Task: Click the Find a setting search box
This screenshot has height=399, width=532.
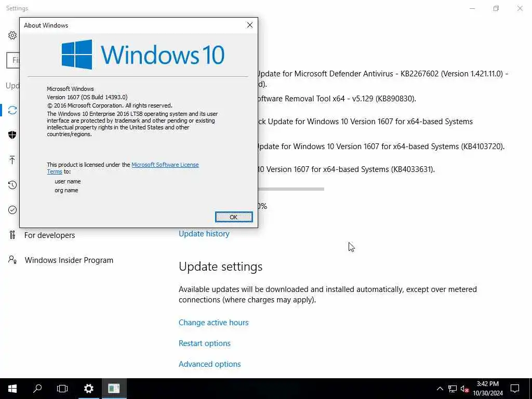Action: (13, 60)
